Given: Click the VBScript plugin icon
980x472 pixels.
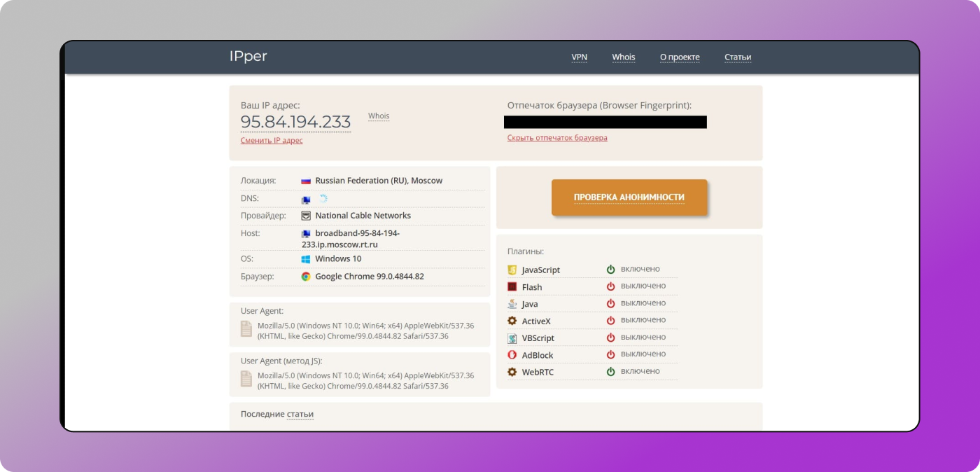Looking at the screenshot, I should click(x=512, y=338).
